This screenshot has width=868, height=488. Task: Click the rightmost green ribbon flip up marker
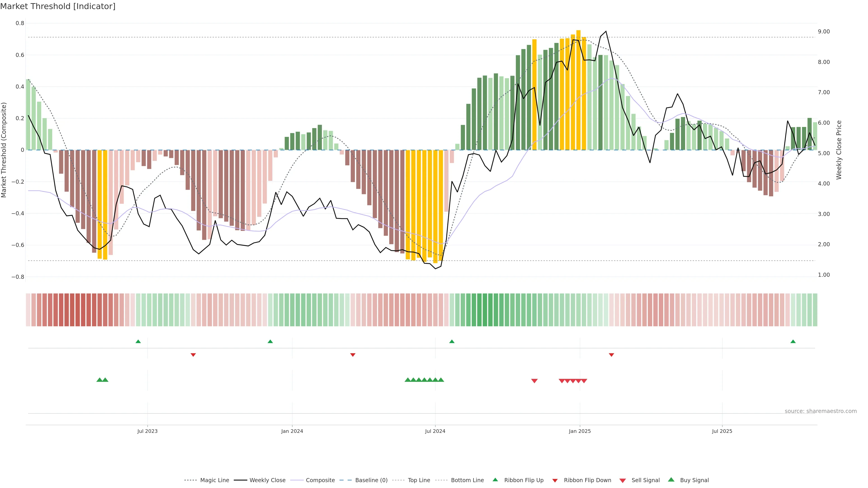click(x=793, y=342)
